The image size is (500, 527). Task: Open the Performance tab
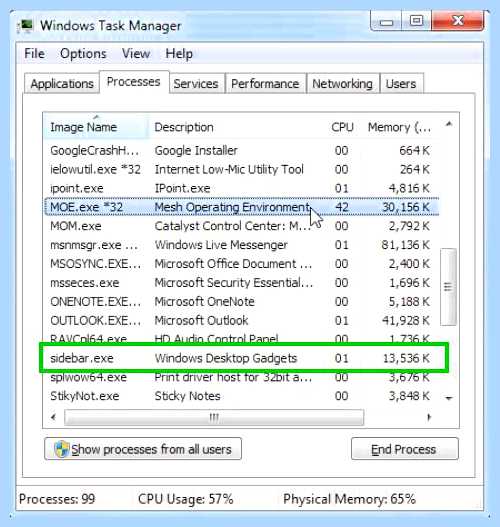coord(265,83)
